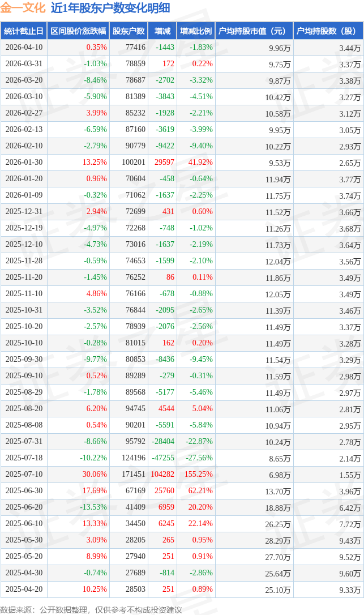Click the 金一文化 stock name in title
The height and width of the screenshot is (615, 364).
click(x=23, y=8)
